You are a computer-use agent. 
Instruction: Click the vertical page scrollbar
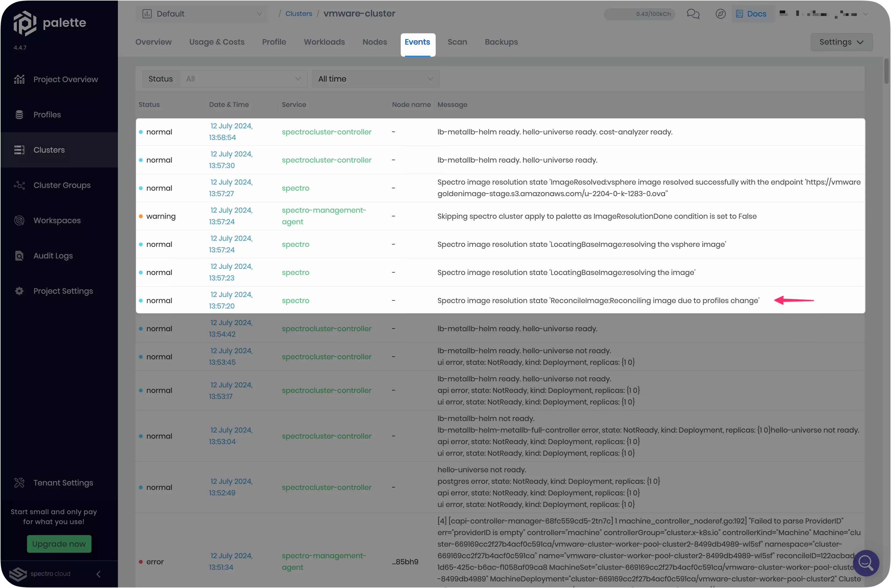(x=887, y=71)
